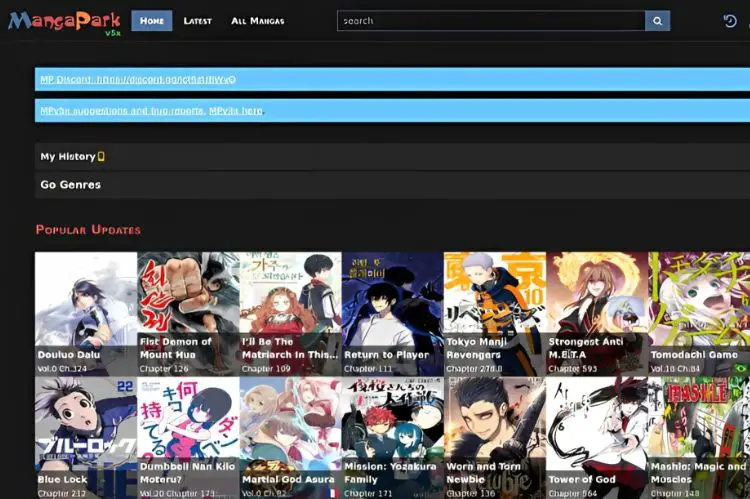This screenshot has width=750, height=499.
Task: Click the Brazil flag on Tomodachi Game
Action: pyautogui.click(x=741, y=368)
